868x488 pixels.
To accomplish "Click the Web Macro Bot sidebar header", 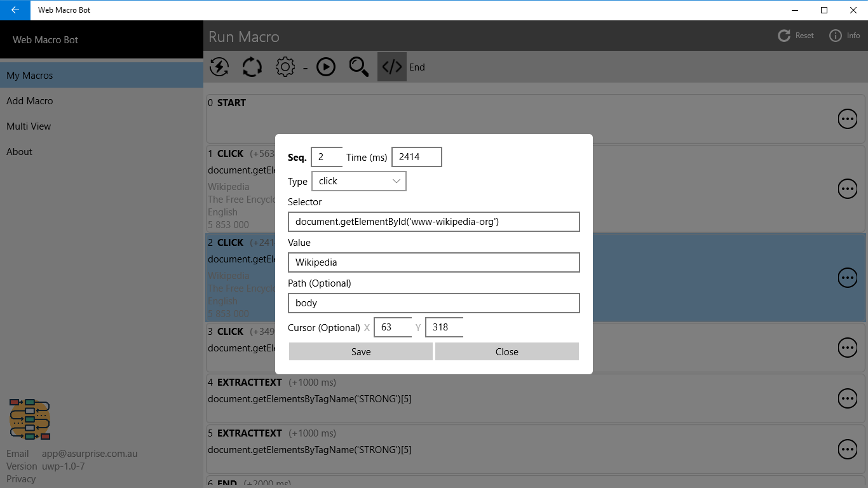I will [x=102, y=39].
